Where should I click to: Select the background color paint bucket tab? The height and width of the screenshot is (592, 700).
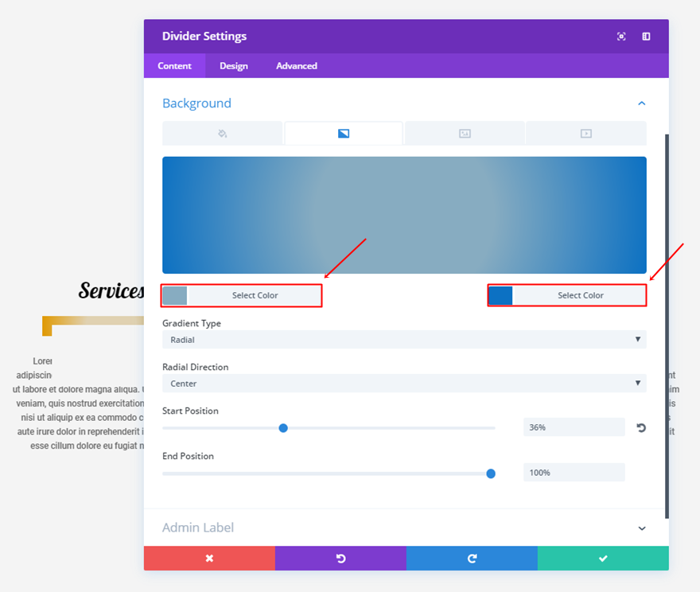tap(222, 133)
